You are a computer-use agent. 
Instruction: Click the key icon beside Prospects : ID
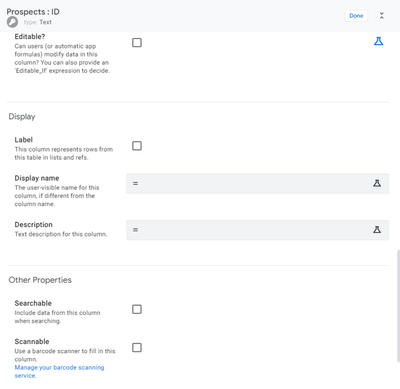click(12, 22)
